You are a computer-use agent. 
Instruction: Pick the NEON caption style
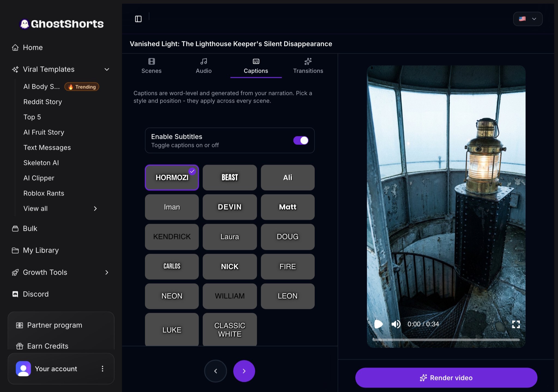pyautogui.click(x=172, y=296)
